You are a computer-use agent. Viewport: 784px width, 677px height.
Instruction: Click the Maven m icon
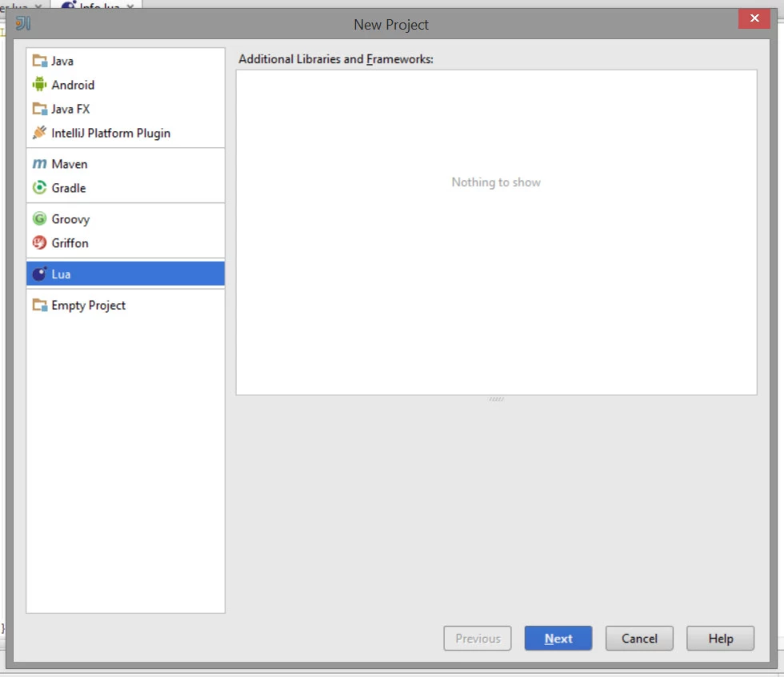(x=39, y=164)
